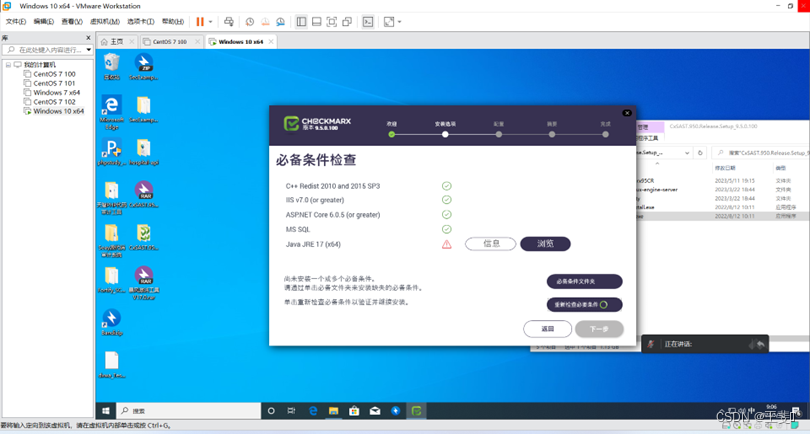Open Microsoft Store from the taskbar
810x434 pixels.
click(354, 411)
